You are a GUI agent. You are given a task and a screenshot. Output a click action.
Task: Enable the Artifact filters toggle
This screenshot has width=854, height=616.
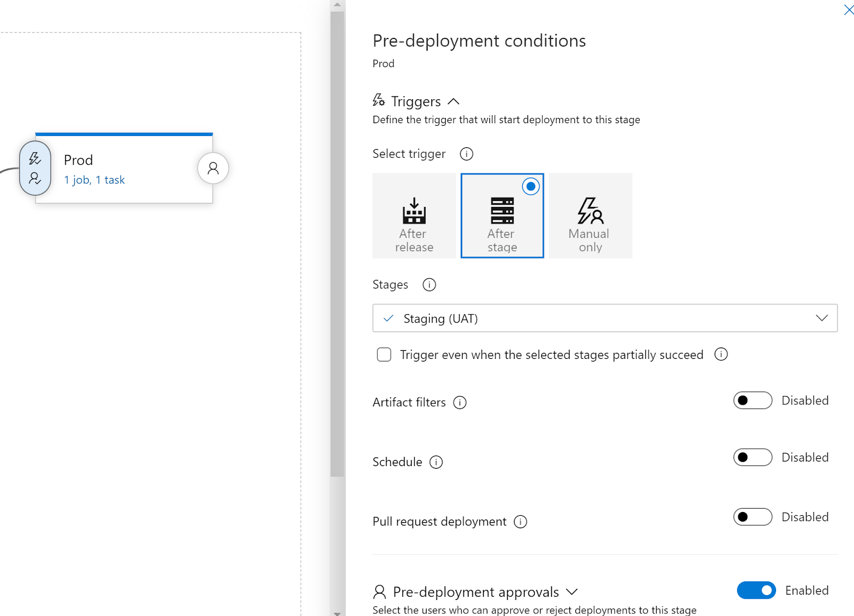point(752,400)
